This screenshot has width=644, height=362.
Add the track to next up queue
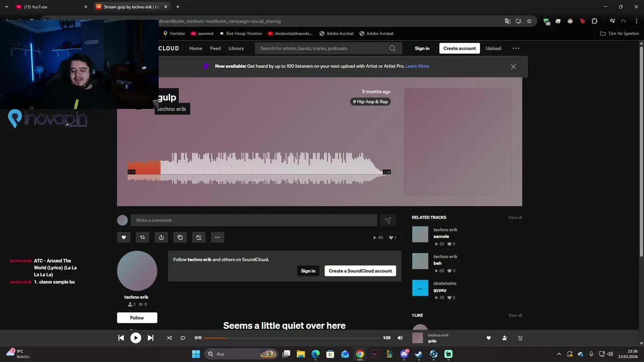coord(199,237)
